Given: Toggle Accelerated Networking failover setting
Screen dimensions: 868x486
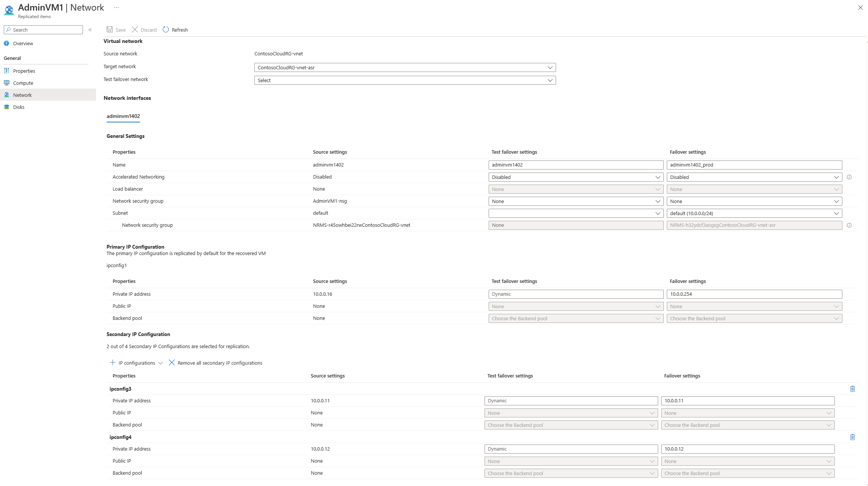Looking at the screenshot, I should click(754, 177).
